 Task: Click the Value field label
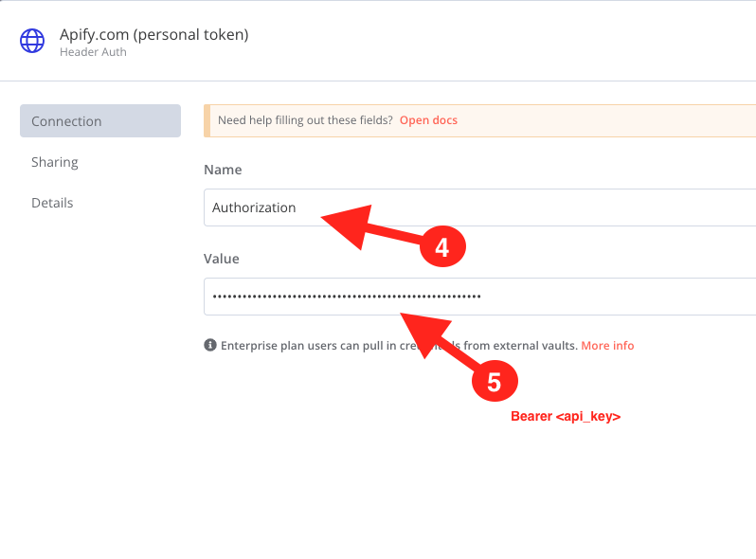[x=222, y=259]
